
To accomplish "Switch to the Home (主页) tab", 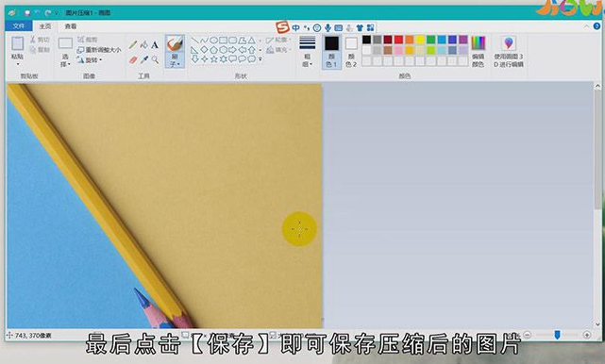I will click(45, 26).
